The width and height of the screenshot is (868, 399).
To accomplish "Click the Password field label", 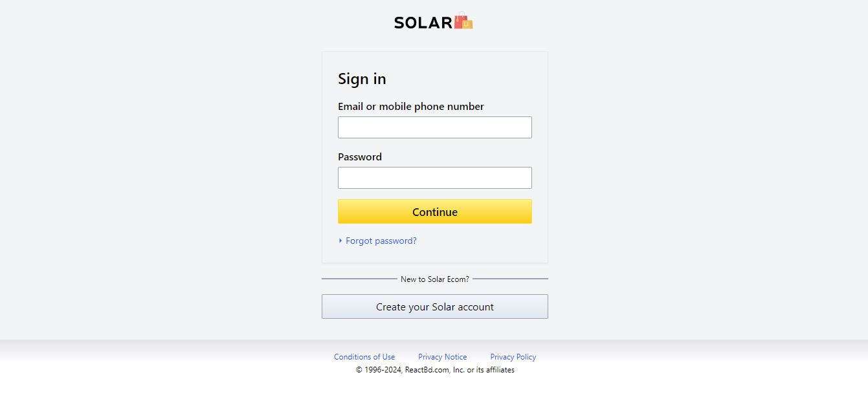I will [x=360, y=156].
